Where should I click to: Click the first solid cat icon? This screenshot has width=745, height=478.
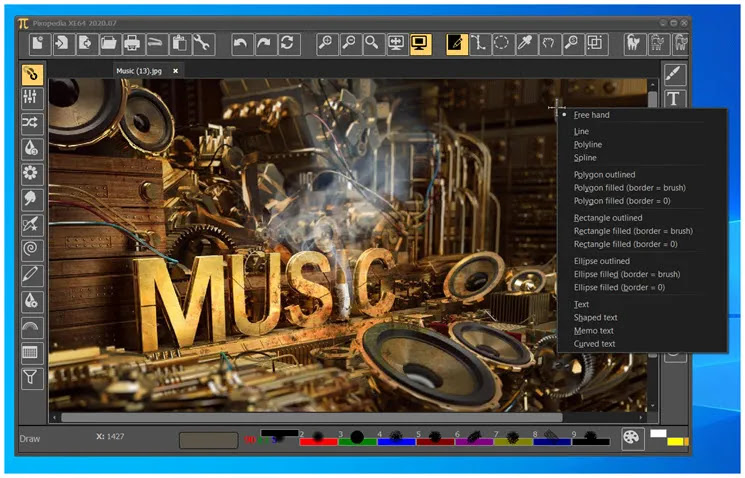click(635, 44)
